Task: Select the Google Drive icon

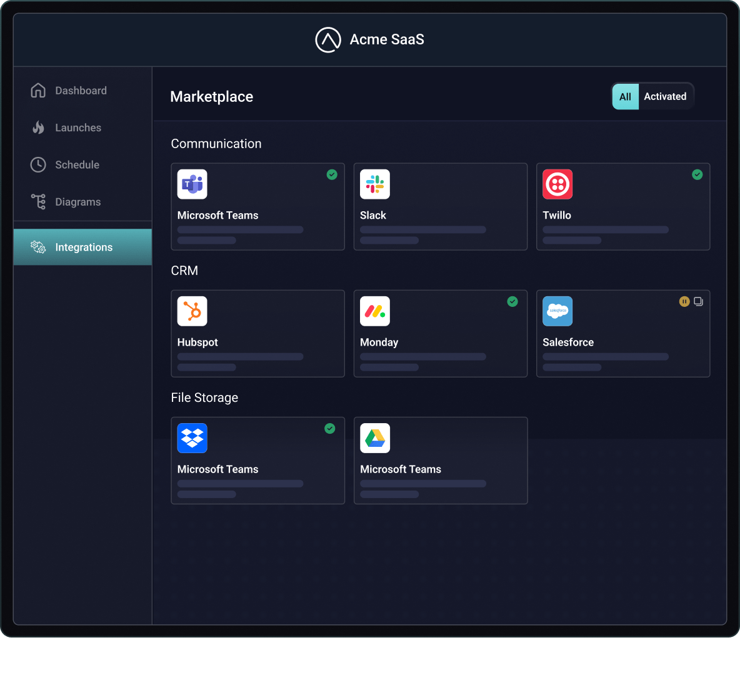Action: point(375,438)
